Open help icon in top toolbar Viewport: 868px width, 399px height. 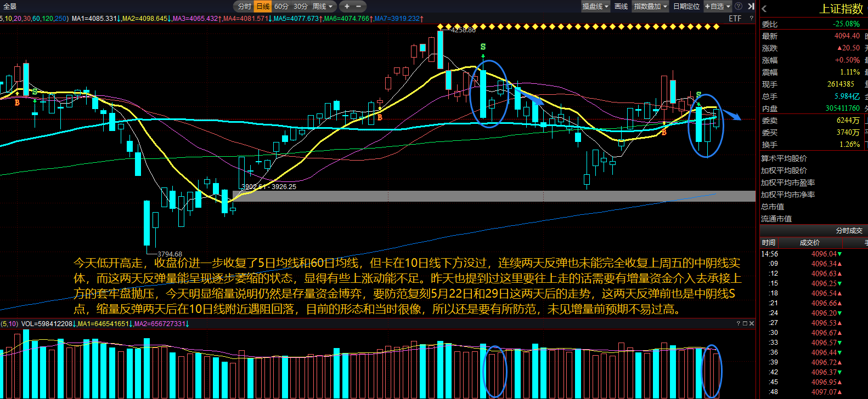click(739, 7)
